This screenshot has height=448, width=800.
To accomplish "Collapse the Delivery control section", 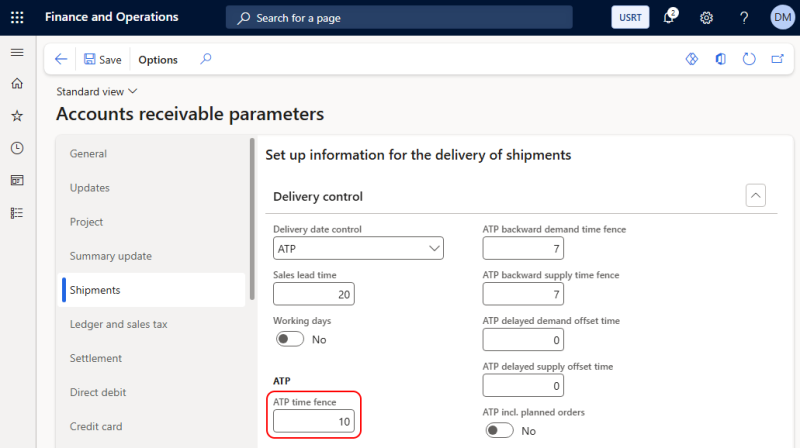I will (755, 195).
